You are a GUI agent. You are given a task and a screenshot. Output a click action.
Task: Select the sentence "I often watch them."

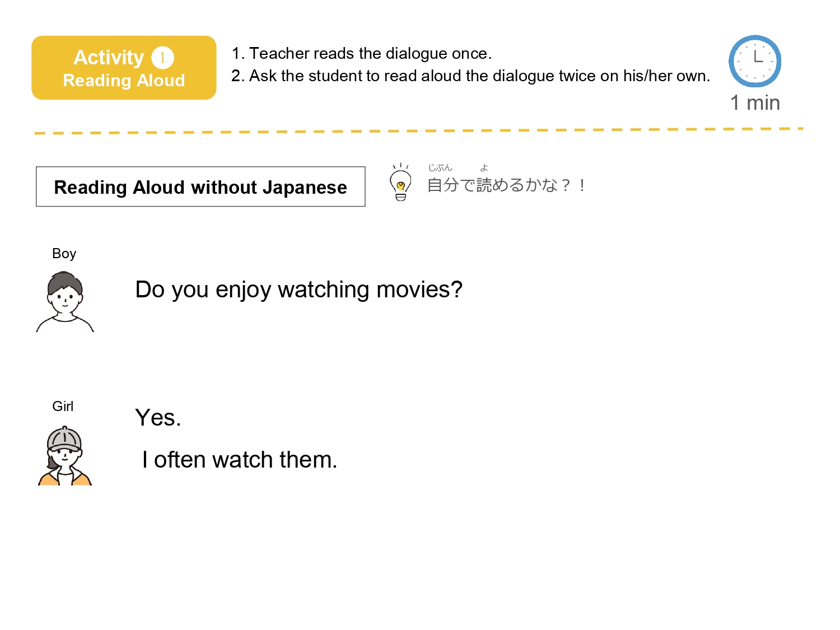click(240, 460)
